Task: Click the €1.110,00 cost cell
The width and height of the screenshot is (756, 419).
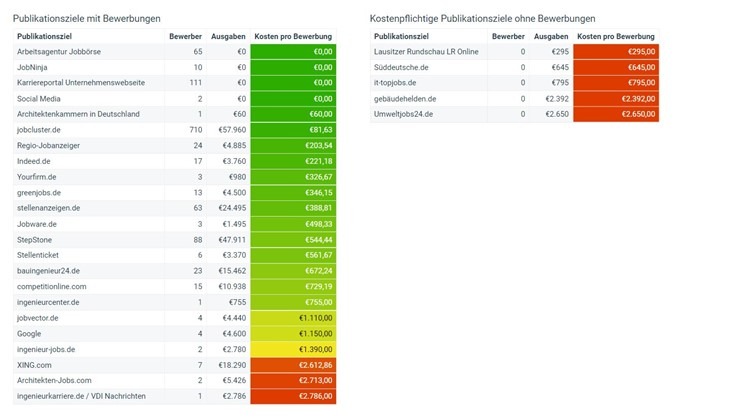Action: pos(293,318)
